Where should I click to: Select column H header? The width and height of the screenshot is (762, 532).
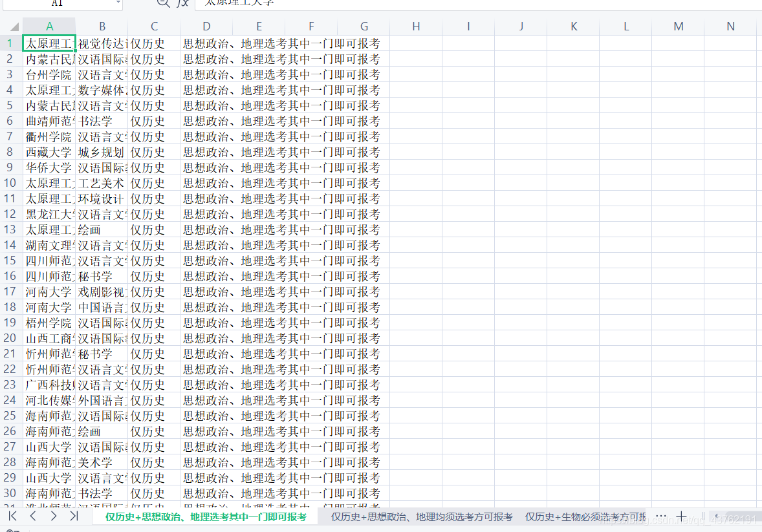(416, 27)
